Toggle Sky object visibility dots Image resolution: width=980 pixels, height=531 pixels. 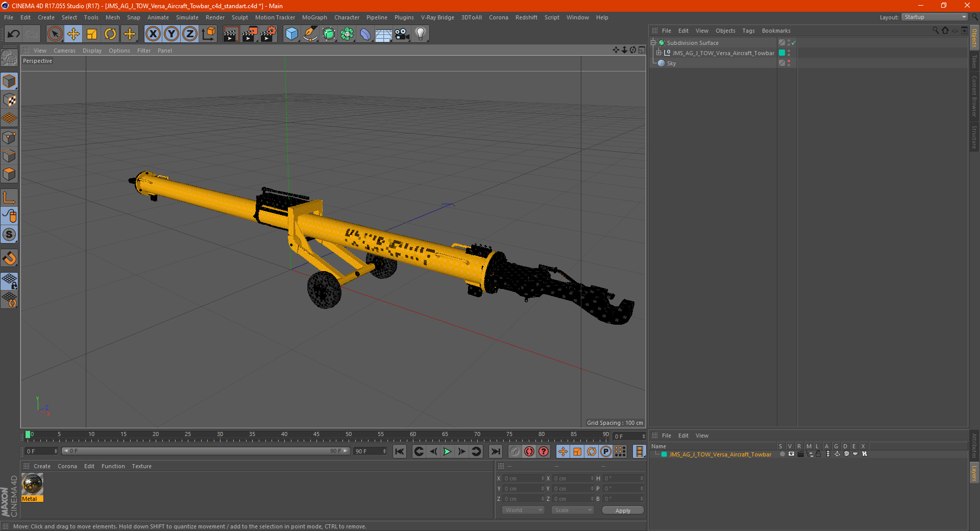pyautogui.click(x=789, y=63)
